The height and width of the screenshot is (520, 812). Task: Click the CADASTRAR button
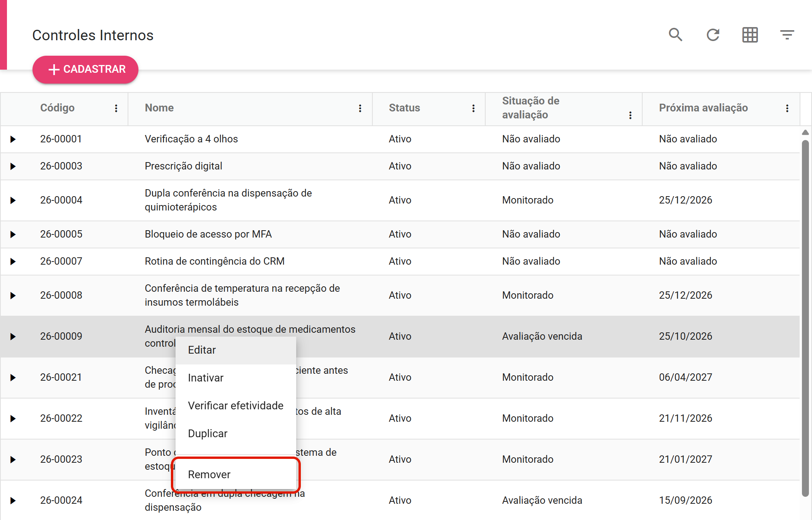click(x=85, y=69)
